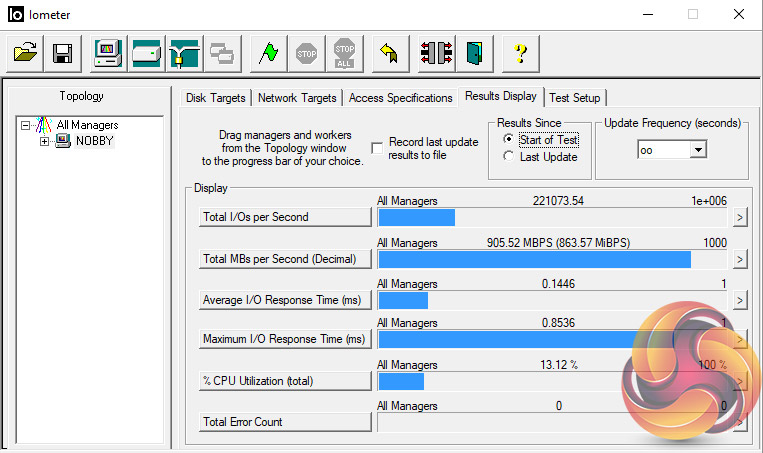Open the Access Specifications tab

[400, 98]
